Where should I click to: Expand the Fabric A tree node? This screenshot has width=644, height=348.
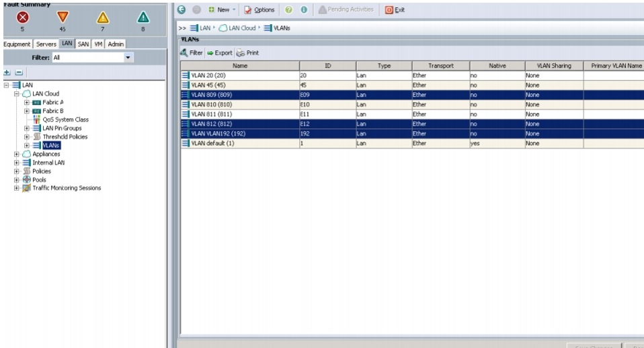[27, 102]
